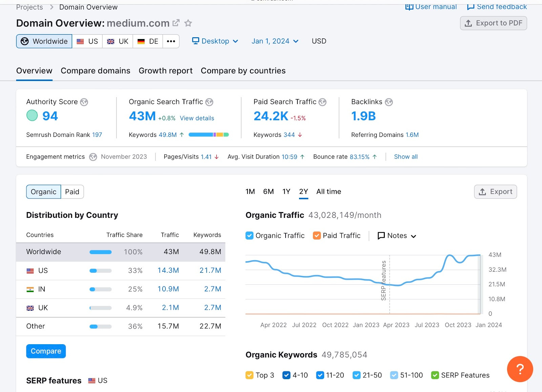542x392 pixels.
Task: Click the globe icon next to Backlinks
Action: coord(389,102)
